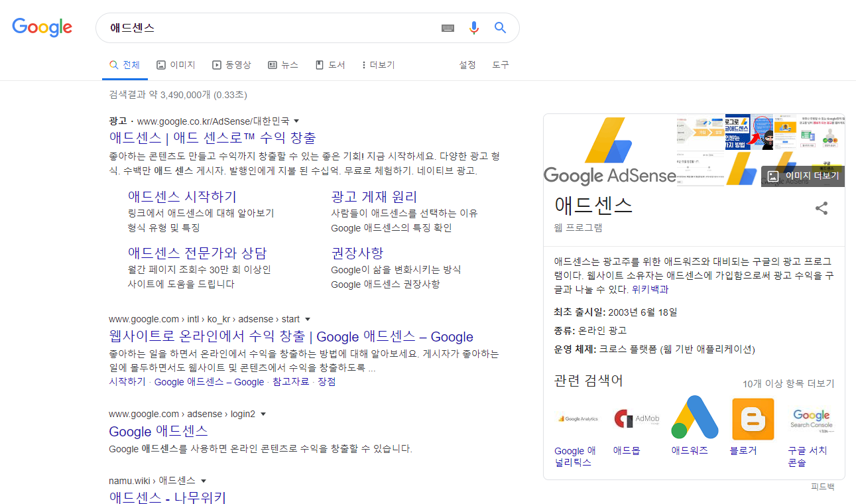Expand ad info arrow next to AdSense/대한민국

(296, 121)
